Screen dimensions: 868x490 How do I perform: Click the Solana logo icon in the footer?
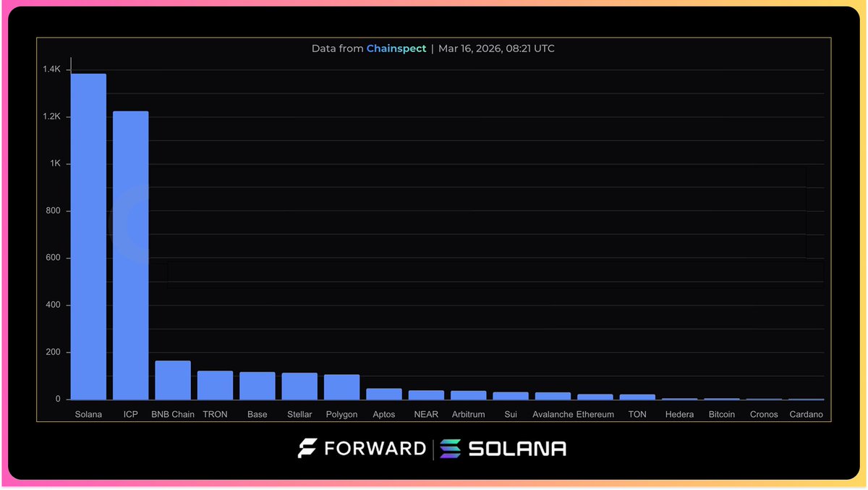coord(448,449)
